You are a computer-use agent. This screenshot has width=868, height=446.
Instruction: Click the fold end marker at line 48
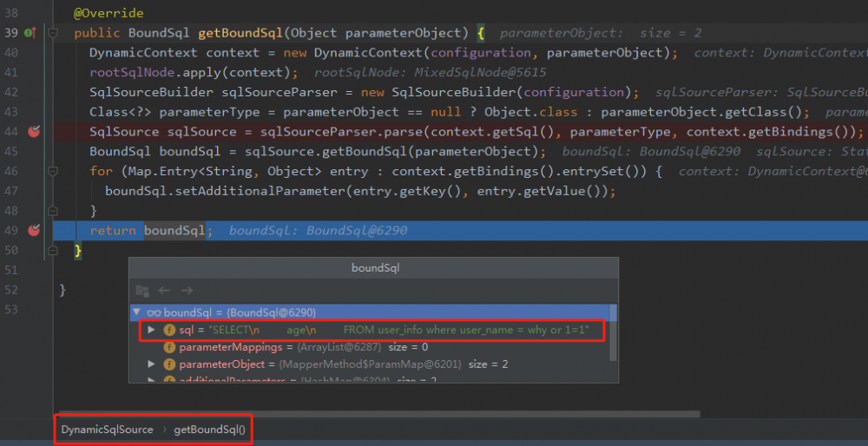53,211
